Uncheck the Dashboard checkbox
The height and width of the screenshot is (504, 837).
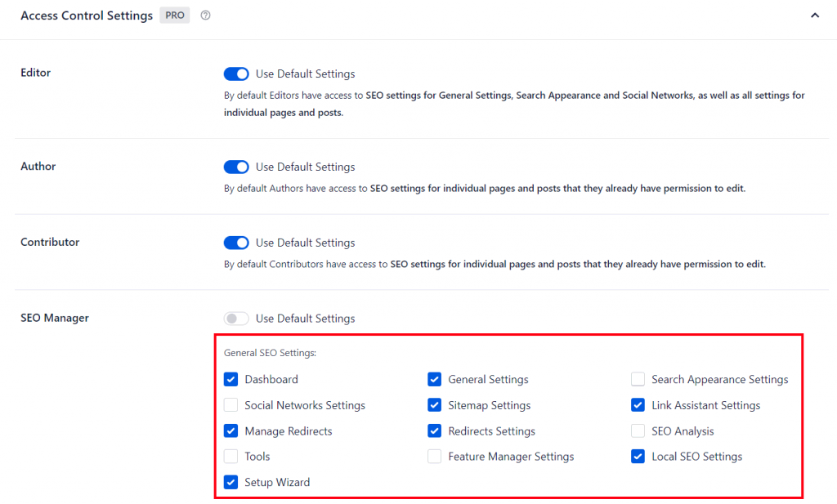pos(231,379)
